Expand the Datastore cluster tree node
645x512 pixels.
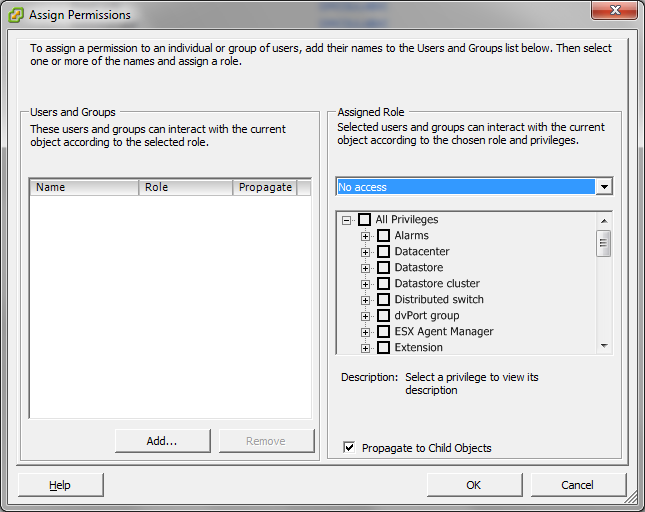click(365, 285)
